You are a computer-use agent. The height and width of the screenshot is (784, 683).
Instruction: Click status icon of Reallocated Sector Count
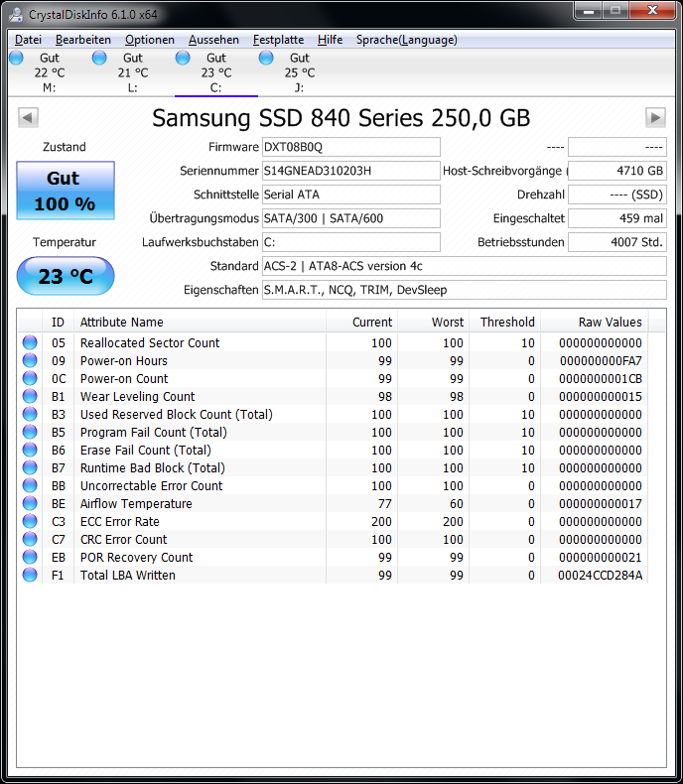coord(30,342)
